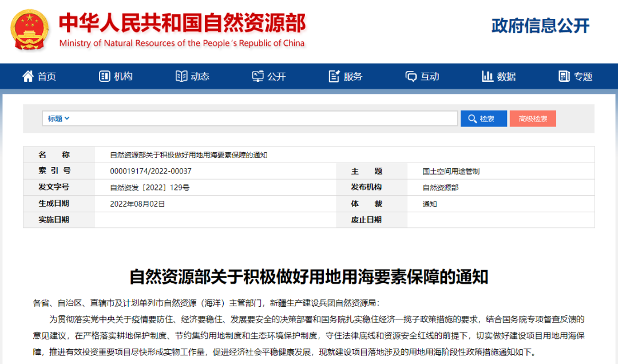
Task: Click the 专题 newspaper icon
Action: point(564,76)
